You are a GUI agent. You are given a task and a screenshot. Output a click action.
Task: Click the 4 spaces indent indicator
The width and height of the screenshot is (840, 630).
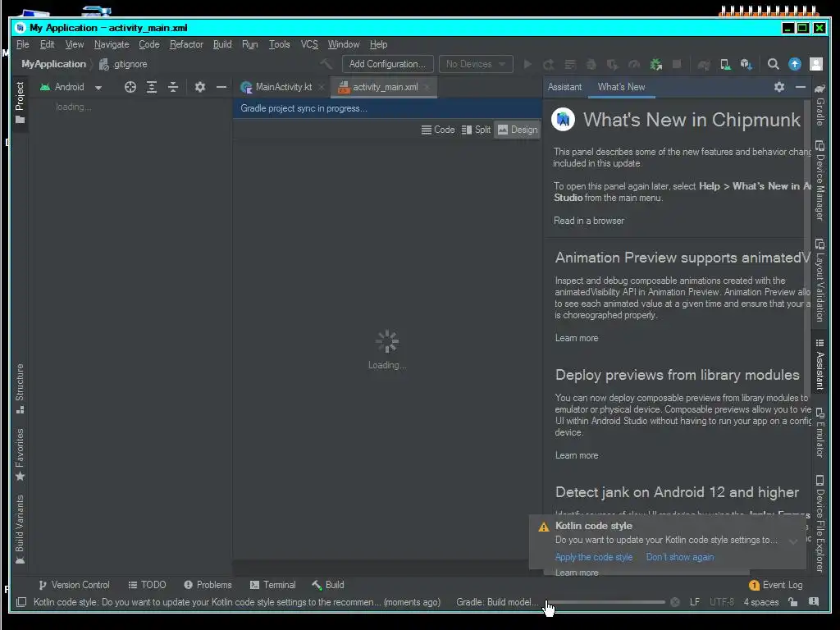(x=760, y=602)
